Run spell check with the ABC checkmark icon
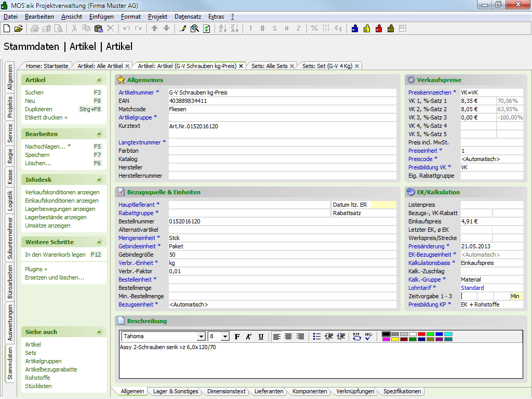Viewport: 532px width, 399px height. (369, 336)
